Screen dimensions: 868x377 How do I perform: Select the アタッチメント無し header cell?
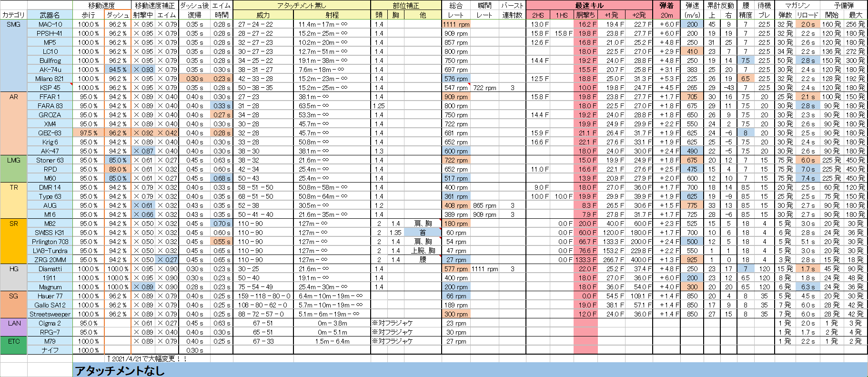click(302, 5)
